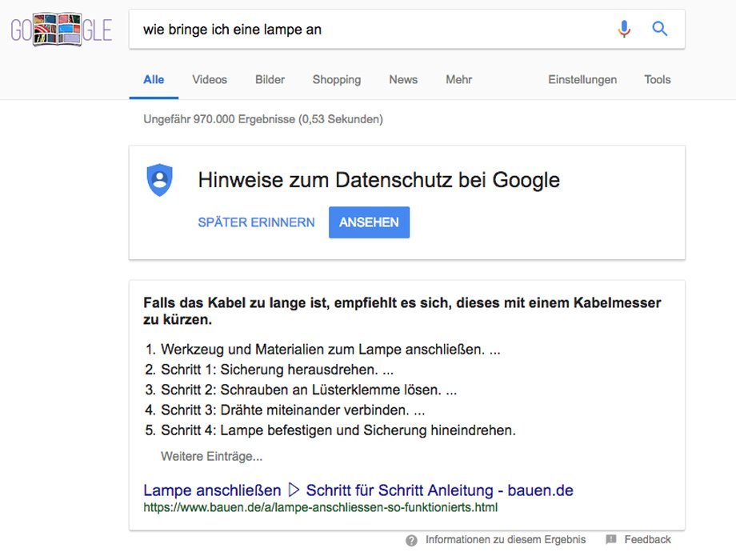Screen dimensions: 736x560
Task: Open the "Mehr" dropdown
Action: click(x=458, y=79)
